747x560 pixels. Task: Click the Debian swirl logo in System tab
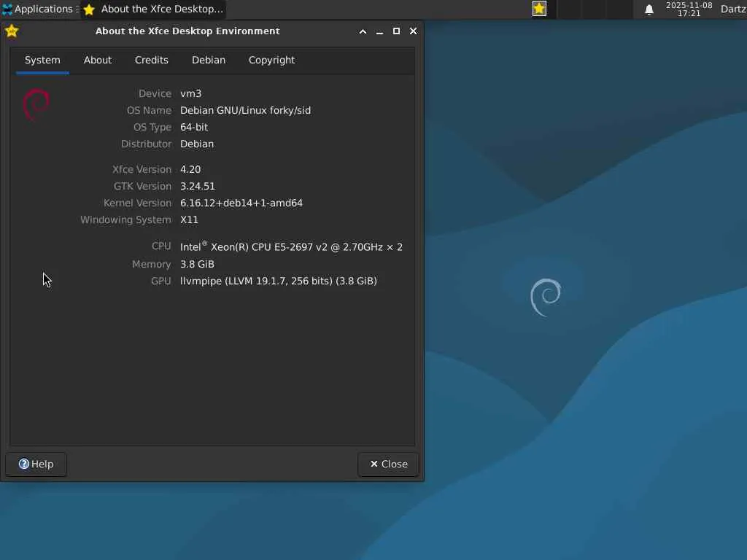click(x=36, y=104)
